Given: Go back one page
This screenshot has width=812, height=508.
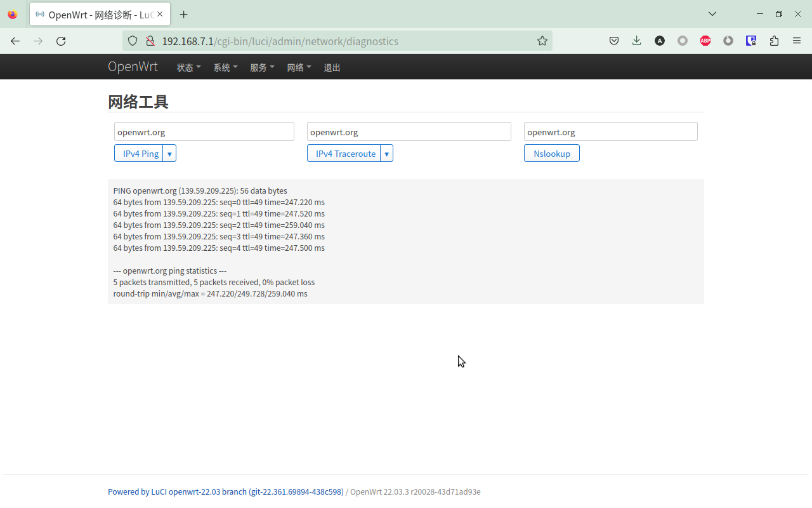Looking at the screenshot, I should 15,41.
